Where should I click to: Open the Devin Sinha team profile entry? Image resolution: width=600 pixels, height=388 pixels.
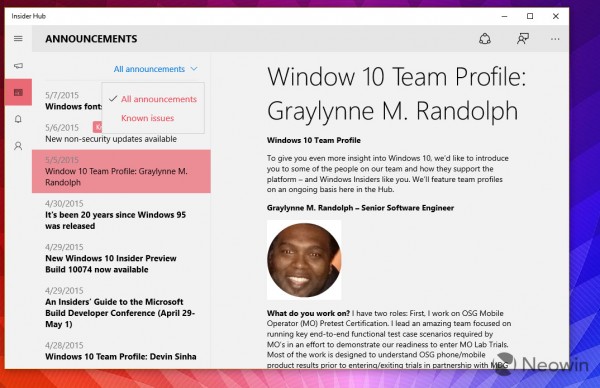tap(121, 351)
